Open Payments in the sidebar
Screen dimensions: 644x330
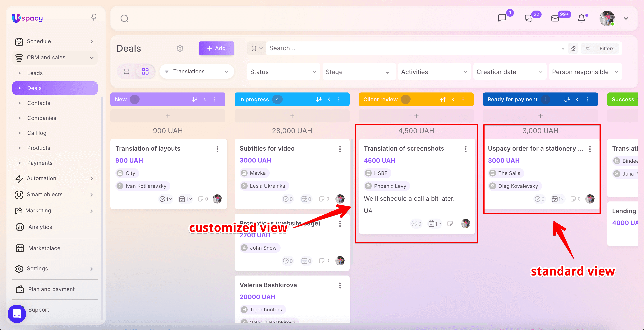pos(40,163)
